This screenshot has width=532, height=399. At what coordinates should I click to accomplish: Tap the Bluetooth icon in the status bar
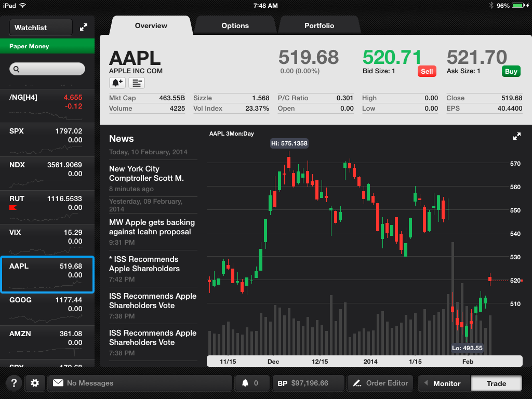491,5
